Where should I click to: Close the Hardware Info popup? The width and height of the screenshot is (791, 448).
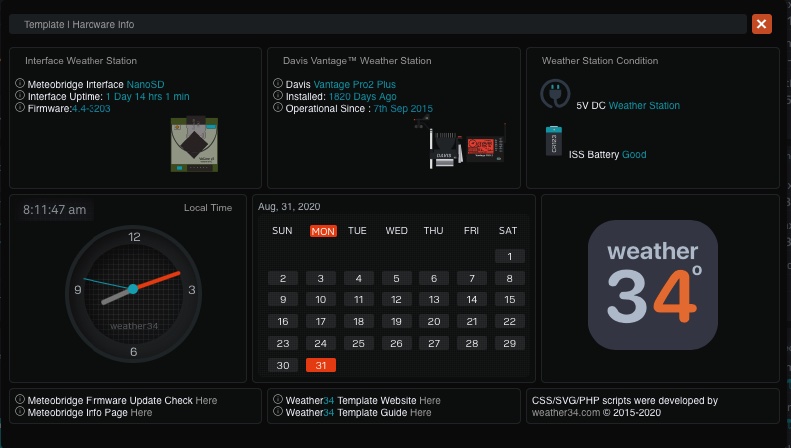point(761,24)
